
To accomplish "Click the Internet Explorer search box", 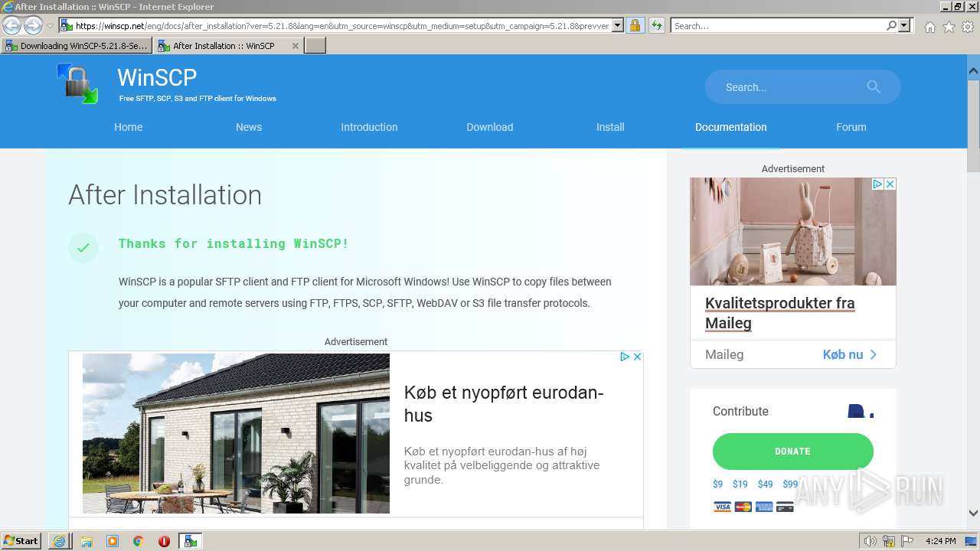I will (778, 26).
